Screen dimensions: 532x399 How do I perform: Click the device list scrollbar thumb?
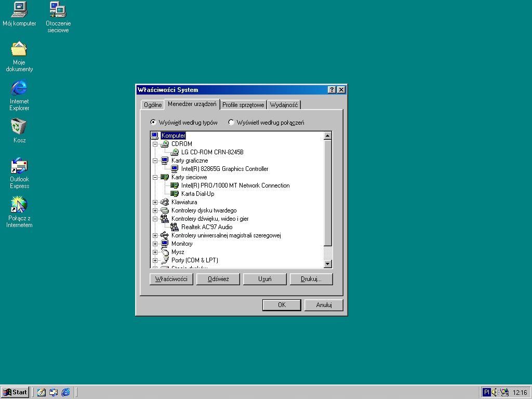pyautogui.click(x=327, y=193)
